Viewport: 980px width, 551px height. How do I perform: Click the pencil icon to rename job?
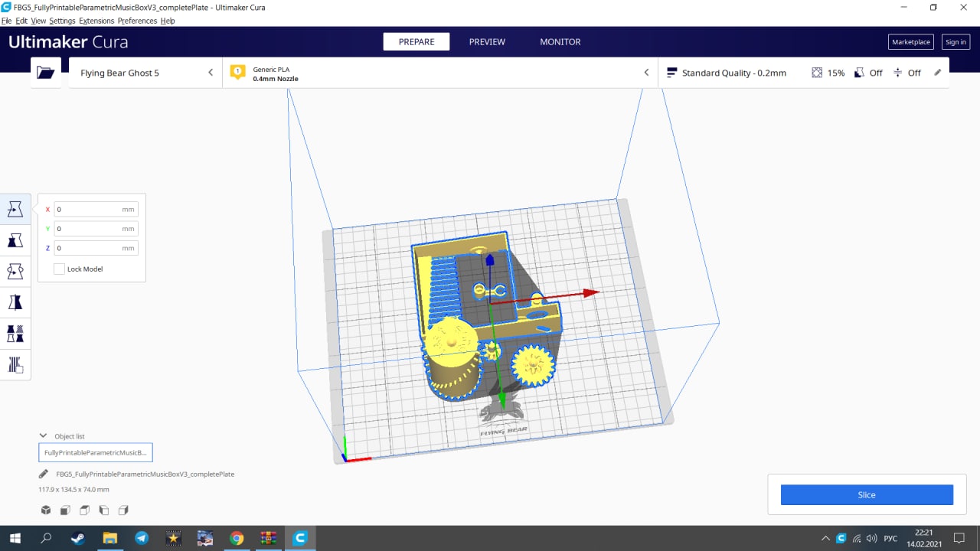pyautogui.click(x=44, y=474)
